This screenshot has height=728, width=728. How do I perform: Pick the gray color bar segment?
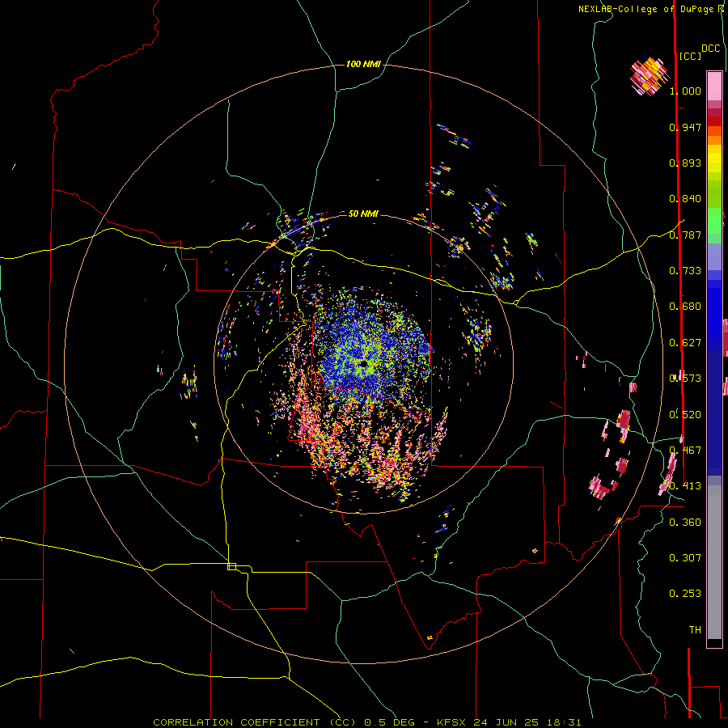click(714, 562)
